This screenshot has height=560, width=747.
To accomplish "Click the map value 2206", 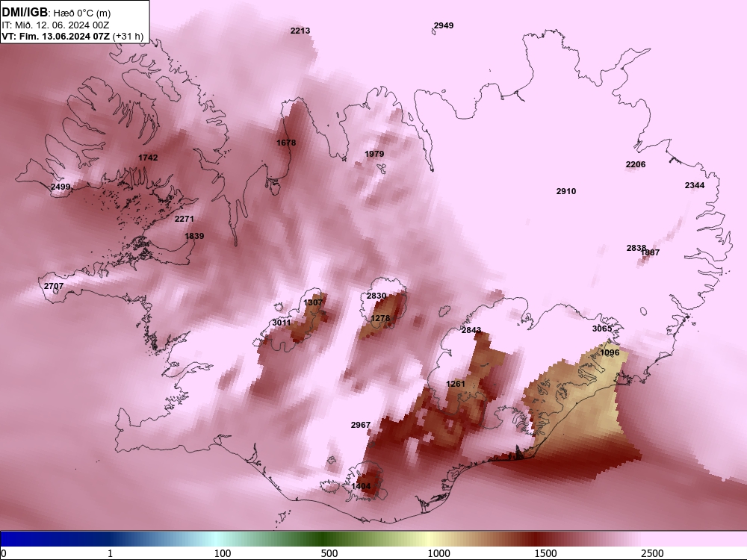I will [x=636, y=164].
